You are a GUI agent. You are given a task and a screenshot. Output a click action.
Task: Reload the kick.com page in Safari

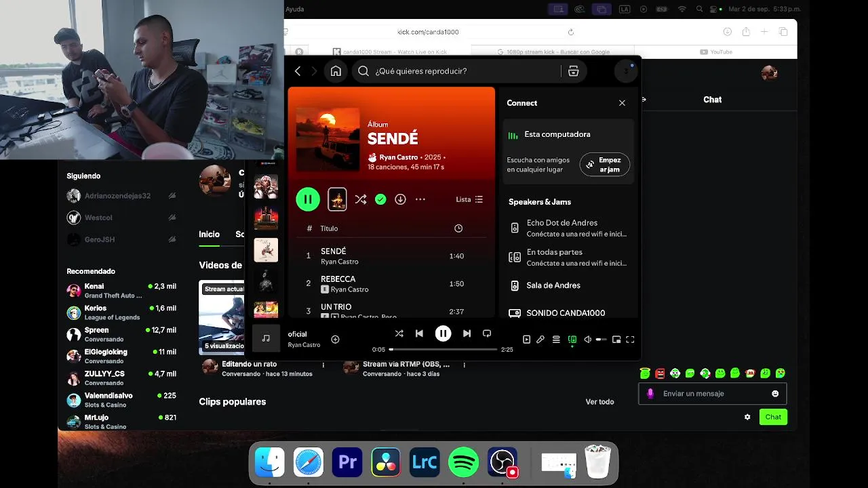tap(571, 32)
